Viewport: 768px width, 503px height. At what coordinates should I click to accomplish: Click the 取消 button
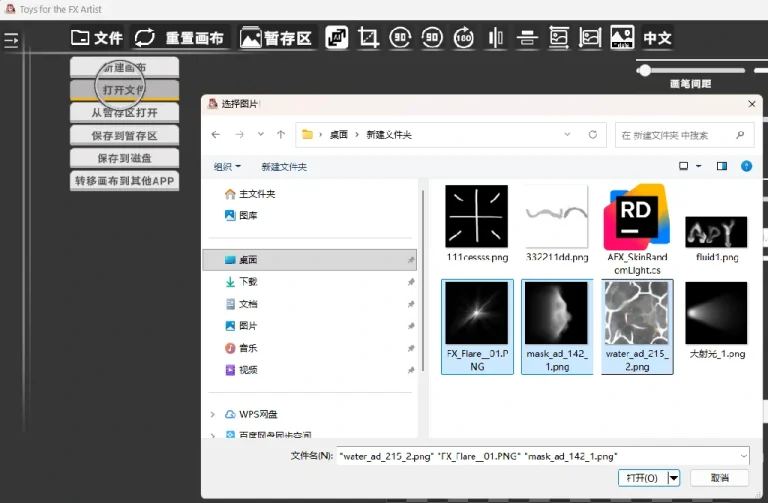click(721, 478)
